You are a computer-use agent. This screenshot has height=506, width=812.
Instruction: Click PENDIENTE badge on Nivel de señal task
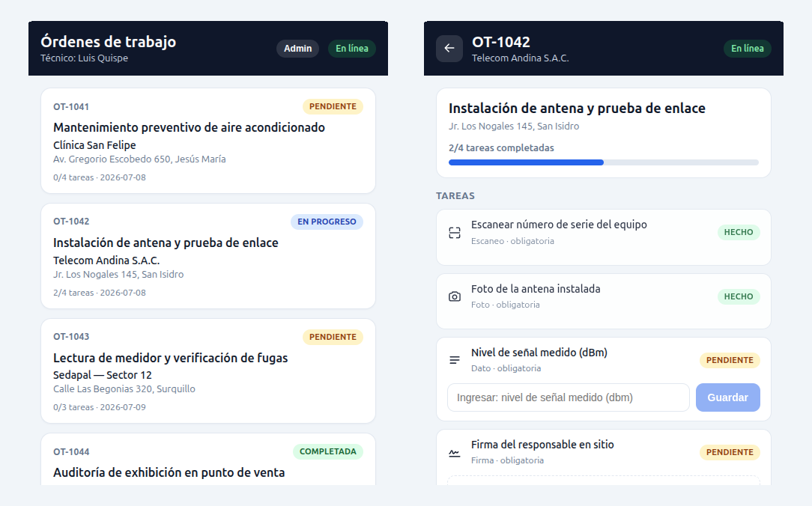730,360
